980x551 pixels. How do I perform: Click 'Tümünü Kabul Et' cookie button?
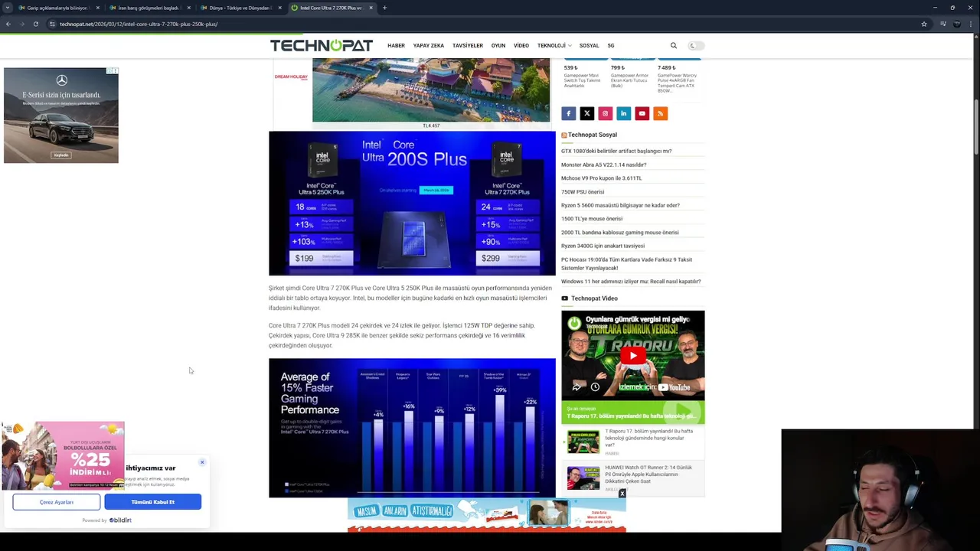coord(153,502)
